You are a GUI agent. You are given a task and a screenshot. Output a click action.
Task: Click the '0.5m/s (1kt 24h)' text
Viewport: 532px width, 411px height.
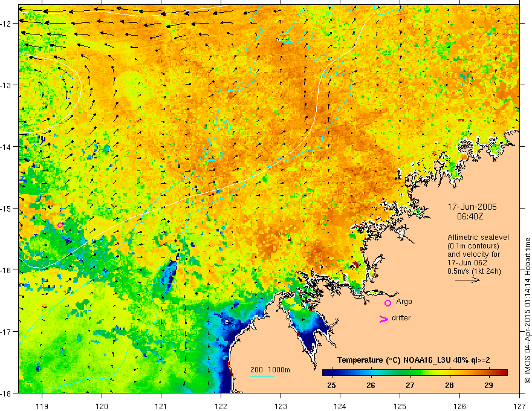click(475, 271)
